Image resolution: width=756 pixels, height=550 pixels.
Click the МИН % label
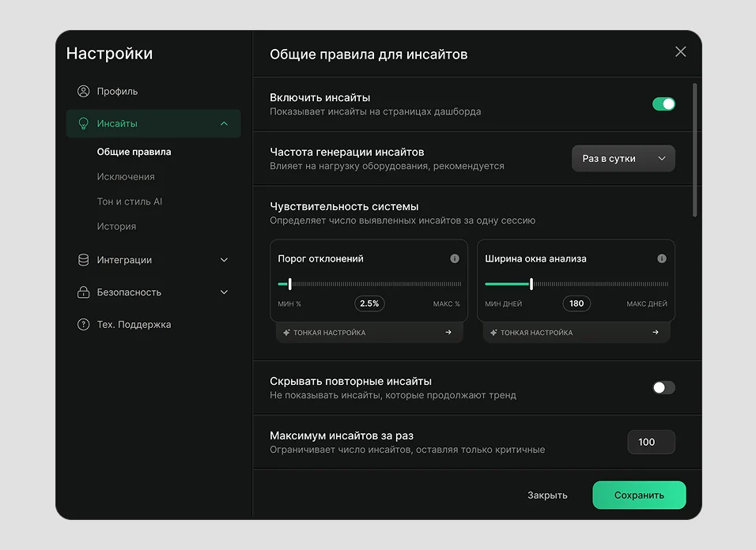coord(289,304)
